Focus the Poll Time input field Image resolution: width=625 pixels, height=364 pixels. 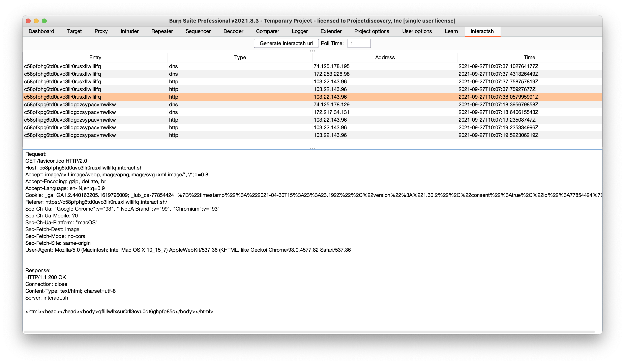(359, 43)
